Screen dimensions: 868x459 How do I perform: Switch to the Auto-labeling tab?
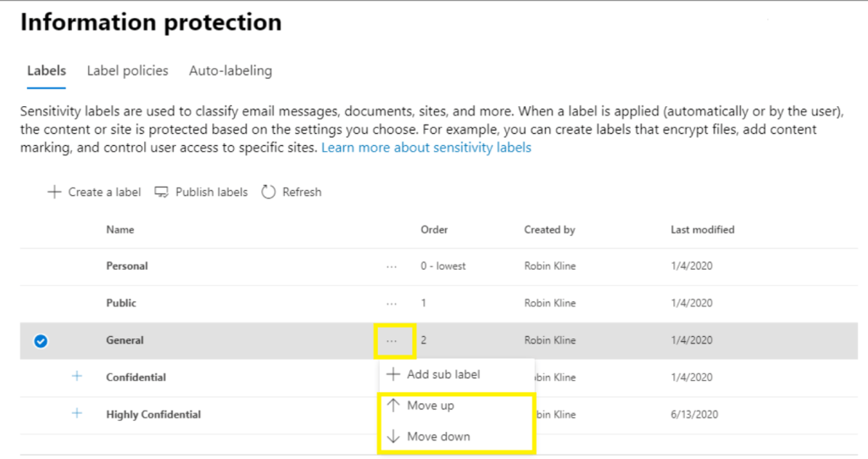[x=231, y=71]
